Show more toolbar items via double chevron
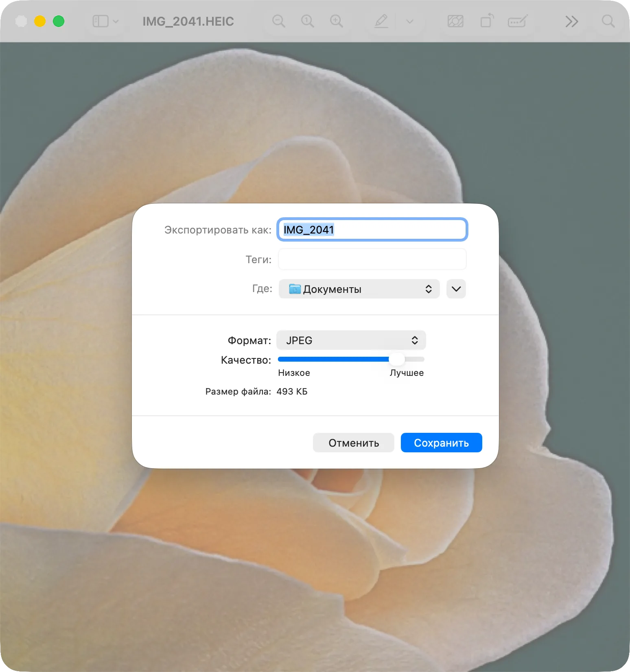The height and width of the screenshot is (672, 630). click(x=572, y=21)
